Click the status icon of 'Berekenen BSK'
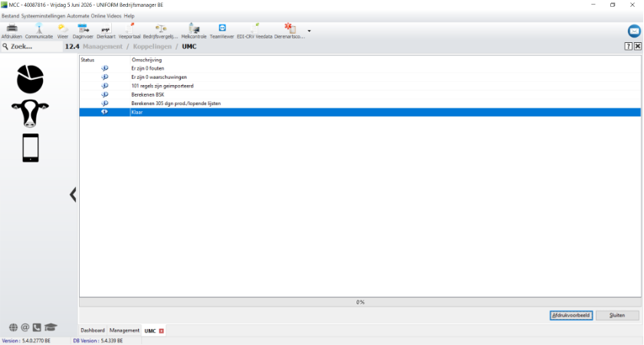Image resolution: width=644 pixels, height=345 pixels. pos(105,94)
